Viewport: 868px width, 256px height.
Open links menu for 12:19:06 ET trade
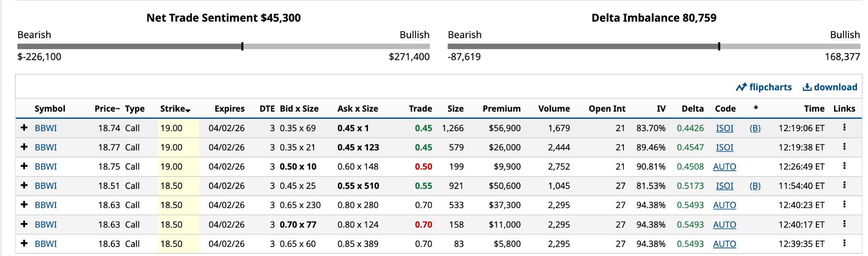844,127
